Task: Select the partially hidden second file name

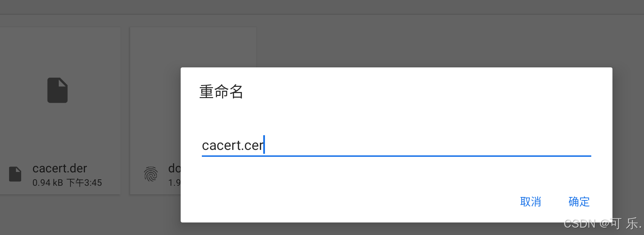Action: pyautogui.click(x=174, y=168)
